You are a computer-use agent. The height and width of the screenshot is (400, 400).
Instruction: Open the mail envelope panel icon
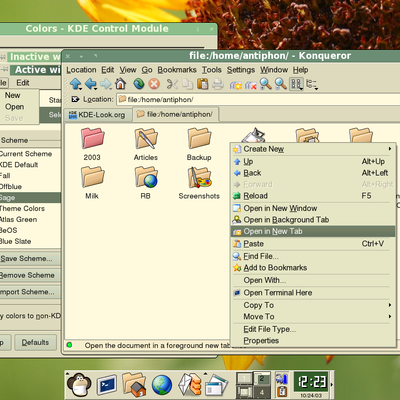pos(189,385)
